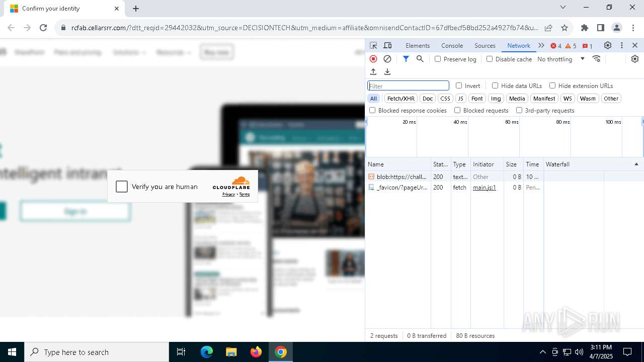Switch to the Elements tab
This screenshot has width=644, height=362.
tap(418, 45)
